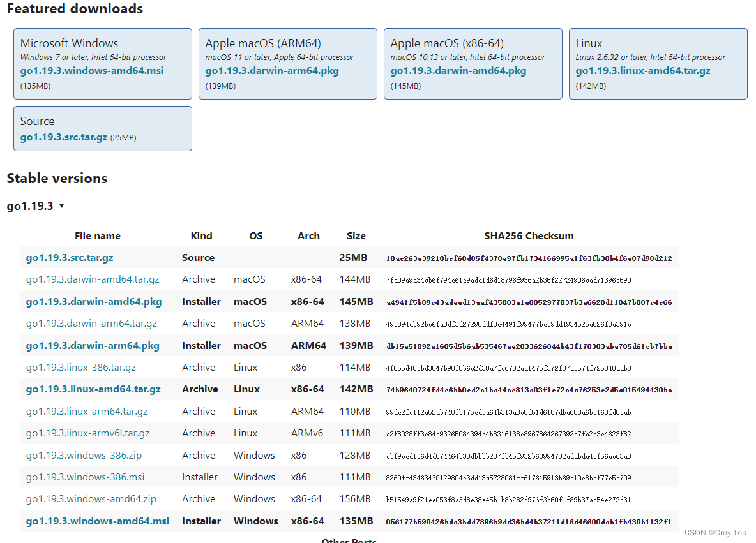Open featured go1.19.3.darwin-amd64.pkg in macOS x86-64 card

tap(458, 71)
